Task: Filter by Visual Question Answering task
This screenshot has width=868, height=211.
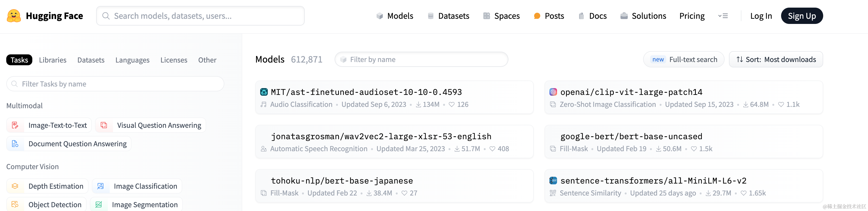Action: pos(151,125)
